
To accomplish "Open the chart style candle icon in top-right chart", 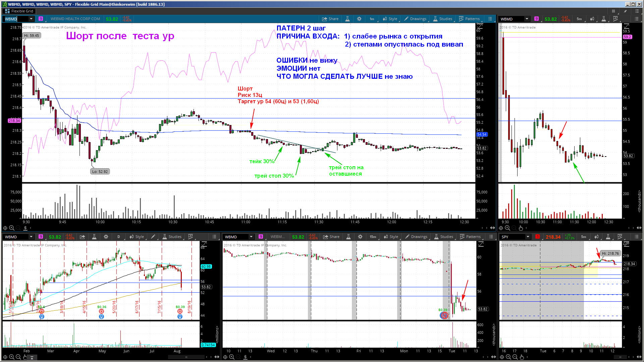I will [x=592, y=19].
